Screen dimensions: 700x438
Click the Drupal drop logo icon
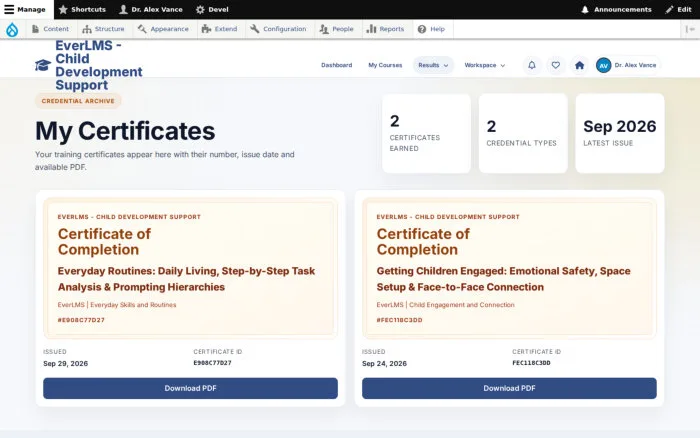12,29
